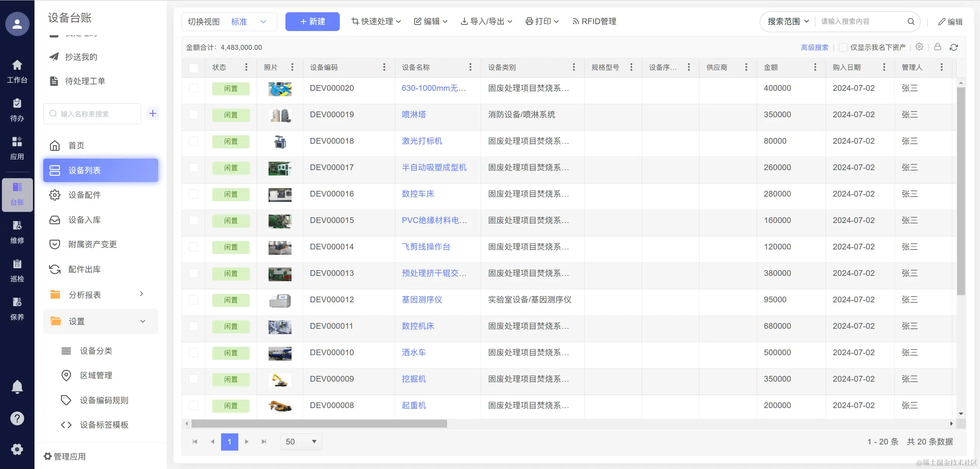The image size is (980, 469).
Task: Click the notification bell icon
Action: (17, 387)
